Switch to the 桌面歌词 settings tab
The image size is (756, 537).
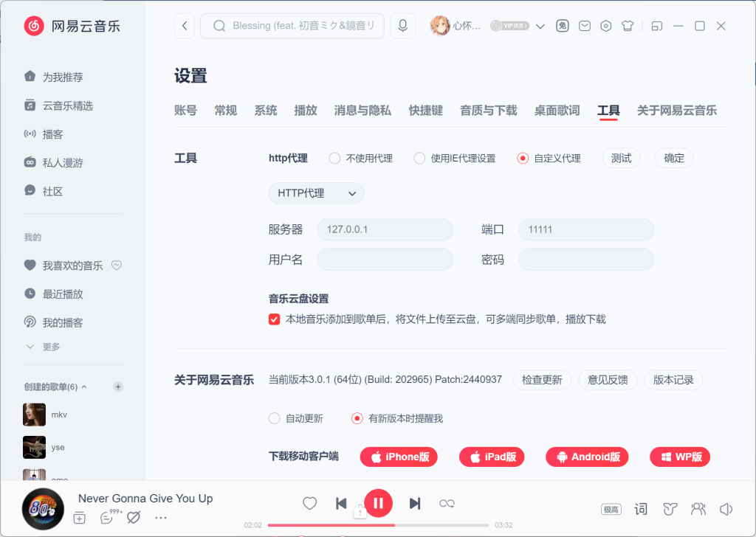[557, 111]
